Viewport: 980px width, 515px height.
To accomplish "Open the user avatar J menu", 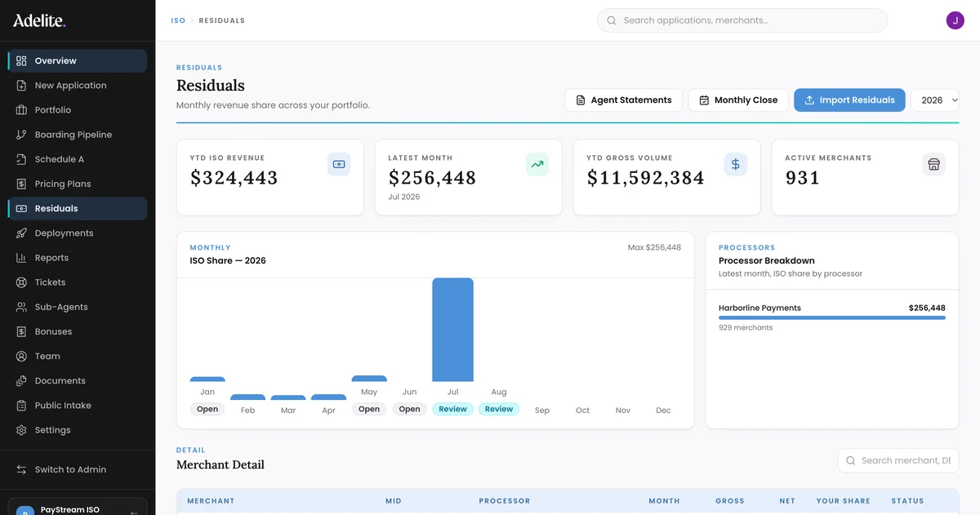I will point(955,20).
